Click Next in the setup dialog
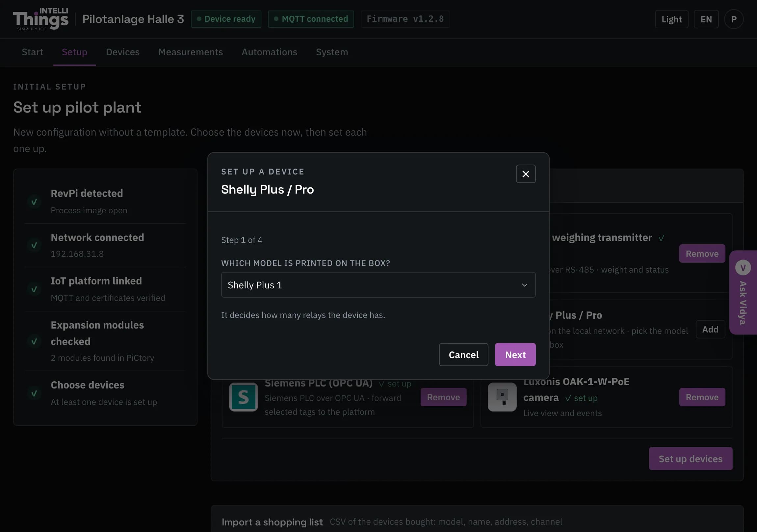 coord(515,355)
